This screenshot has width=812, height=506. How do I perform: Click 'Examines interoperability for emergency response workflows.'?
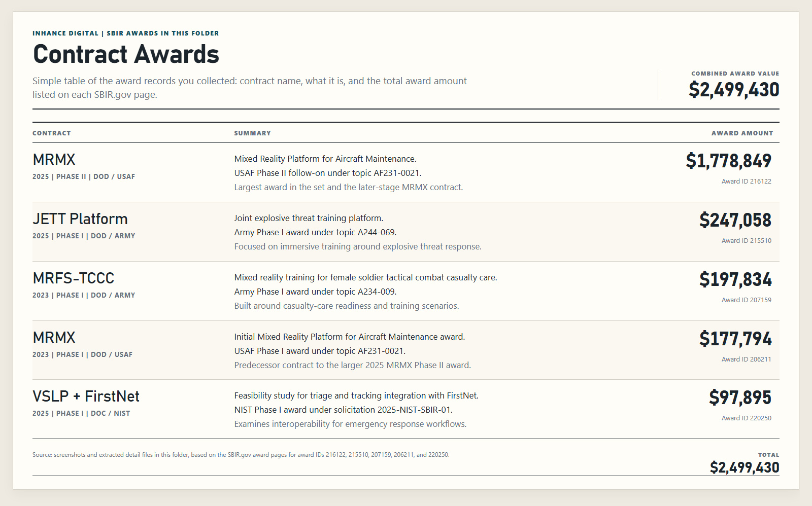(350, 424)
